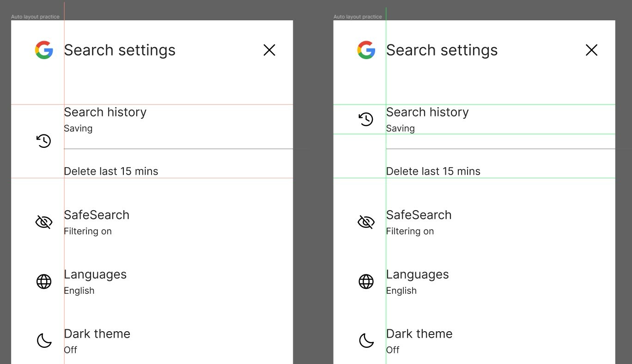Open 'Search history' in the right frame
Screen dimensions: 632x364
[x=428, y=112]
